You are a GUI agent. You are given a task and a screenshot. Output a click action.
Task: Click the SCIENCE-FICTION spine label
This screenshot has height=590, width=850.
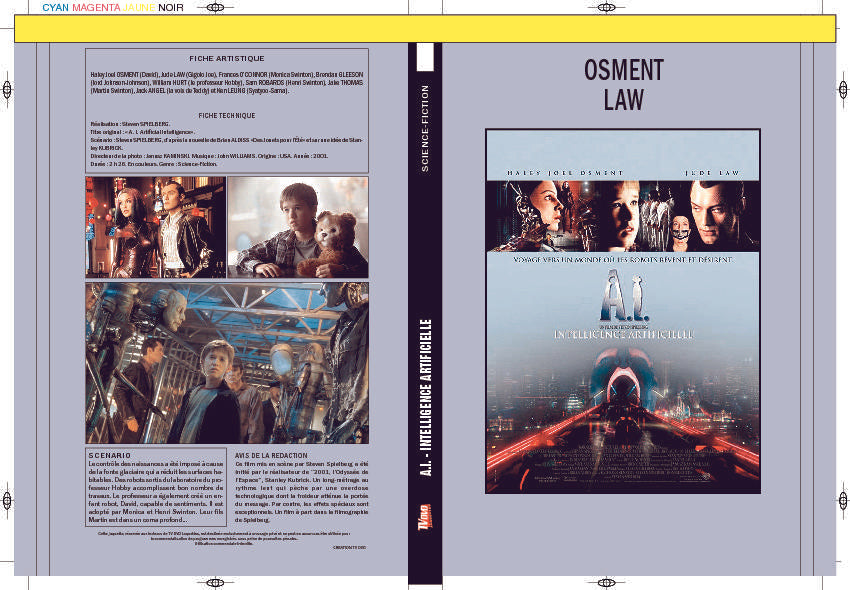point(425,129)
